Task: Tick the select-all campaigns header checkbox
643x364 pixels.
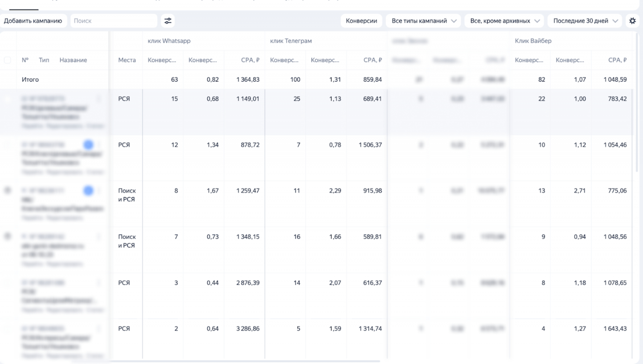Action: pyautogui.click(x=7, y=60)
